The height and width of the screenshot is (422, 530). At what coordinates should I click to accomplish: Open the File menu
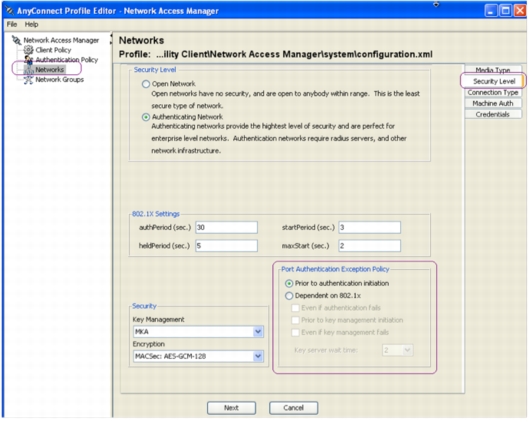pyautogui.click(x=12, y=24)
